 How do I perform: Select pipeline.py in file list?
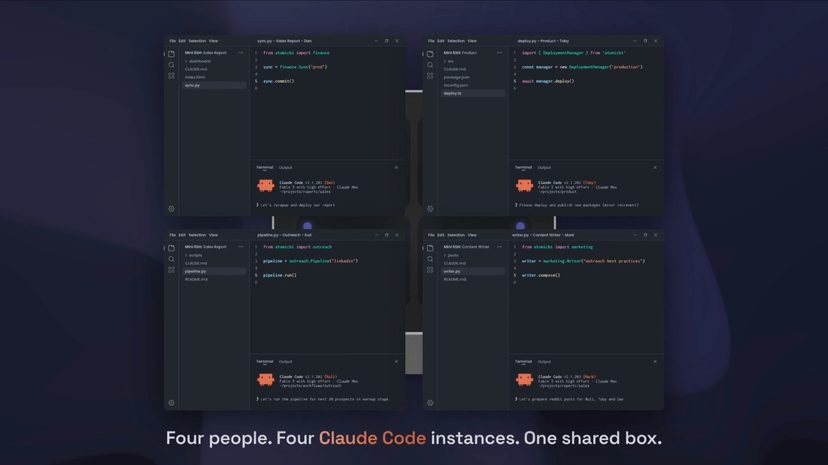[214, 271]
